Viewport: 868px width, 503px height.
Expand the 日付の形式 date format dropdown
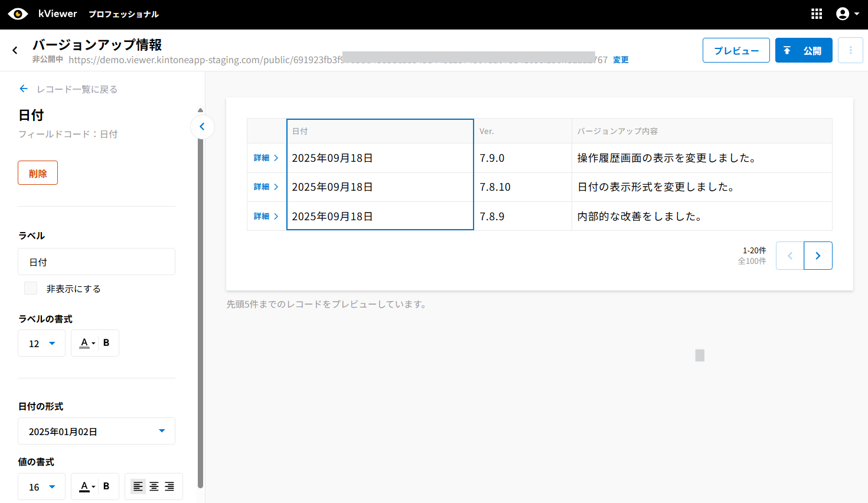(x=96, y=431)
